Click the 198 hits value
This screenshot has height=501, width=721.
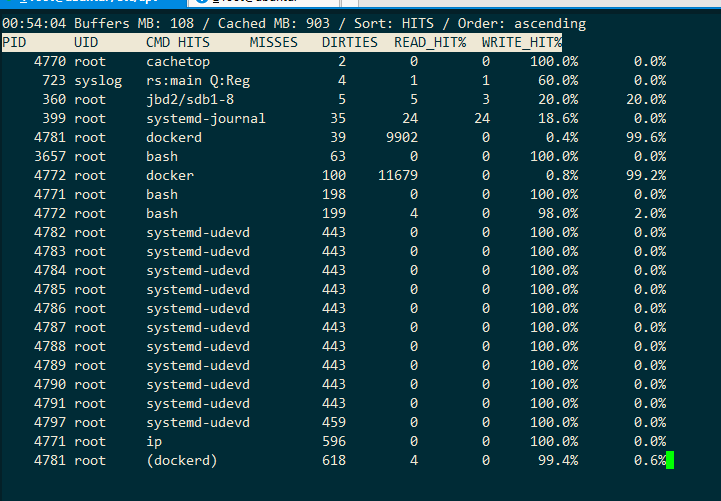coord(334,194)
